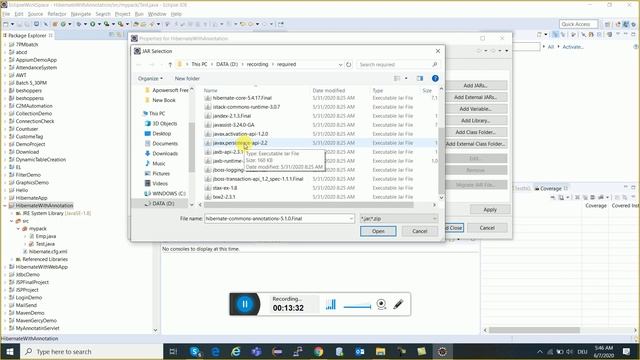Open 3D Objects in the navigation pane
The image size is (640, 360).
[164, 123]
